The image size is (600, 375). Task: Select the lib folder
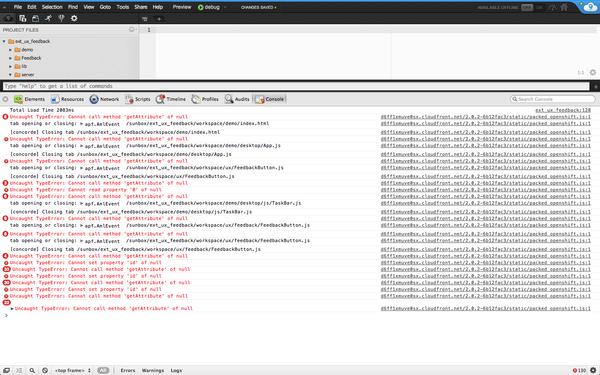coord(24,67)
